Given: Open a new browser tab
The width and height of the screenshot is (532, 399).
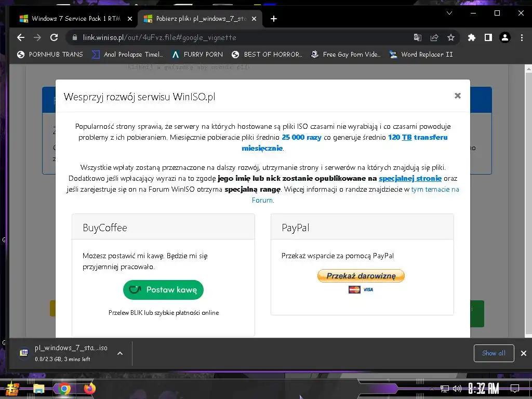Looking at the screenshot, I should [274, 19].
